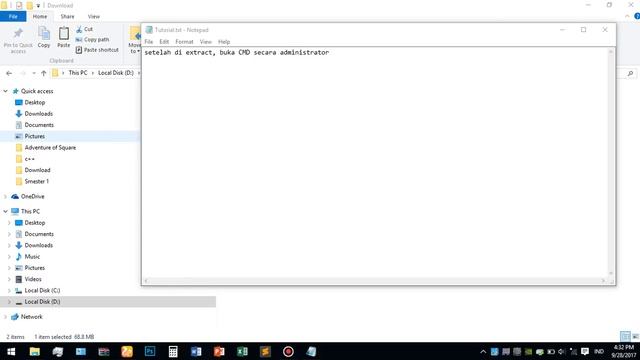Viewport: 640px width, 360px height.
Task: Open the c++ folder in sidebar
Action: 29,159
